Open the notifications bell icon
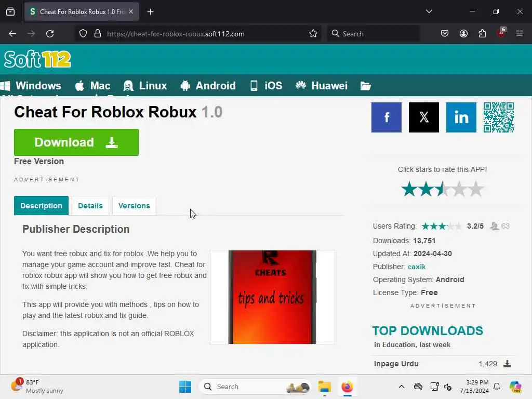 tap(497, 387)
